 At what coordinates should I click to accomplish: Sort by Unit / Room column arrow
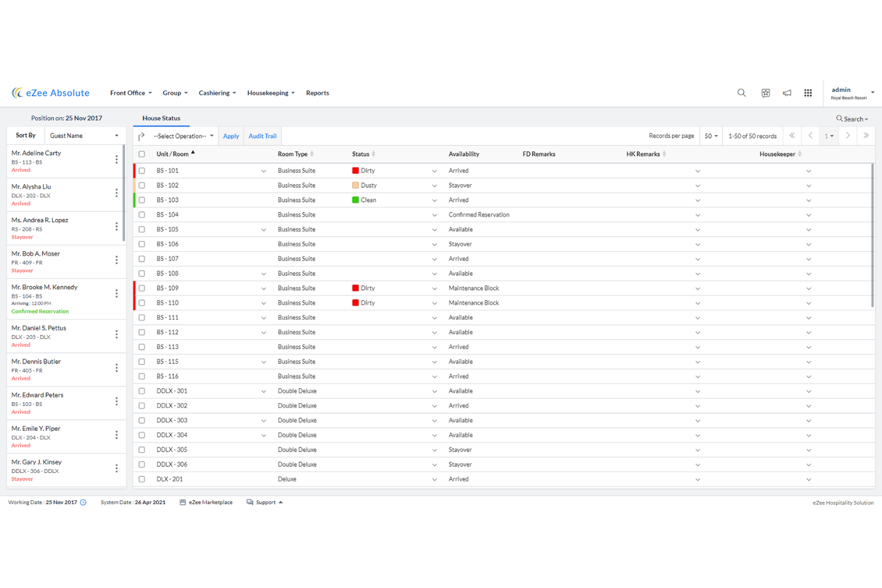[x=193, y=153]
